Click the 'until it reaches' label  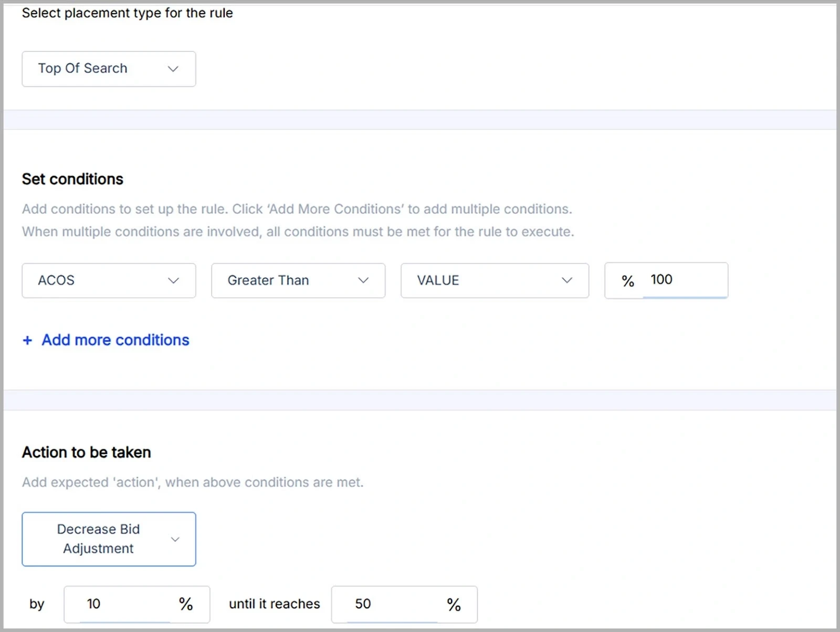pyautogui.click(x=275, y=604)
